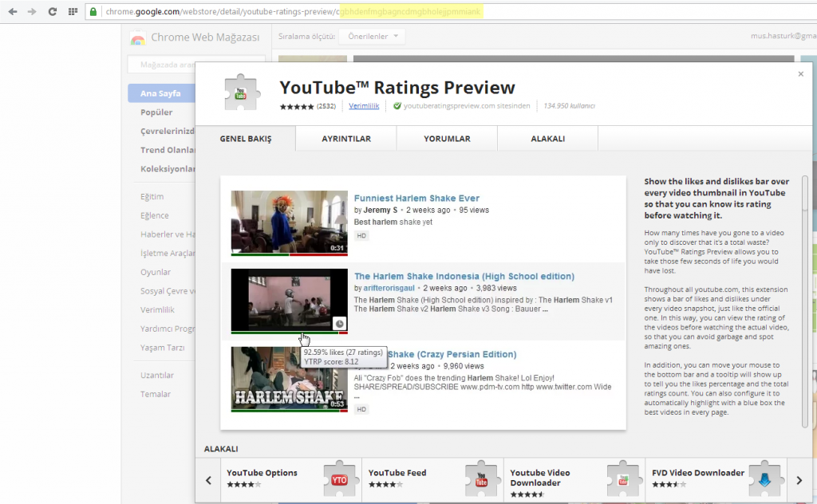The image size is (817, 504).
Task: Click the mus.hasturk account email
Action: pyautogui.click(x=783, y=36)
